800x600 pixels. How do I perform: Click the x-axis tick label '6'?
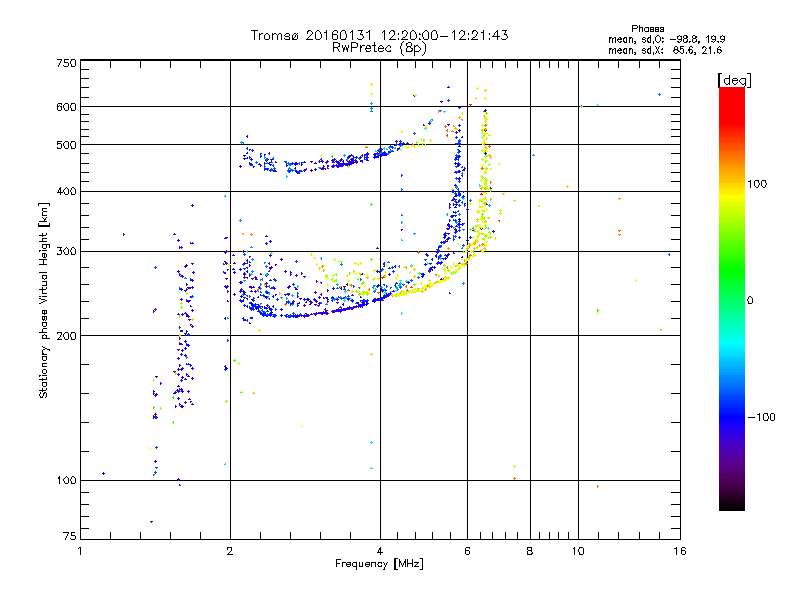coord(467,551)
